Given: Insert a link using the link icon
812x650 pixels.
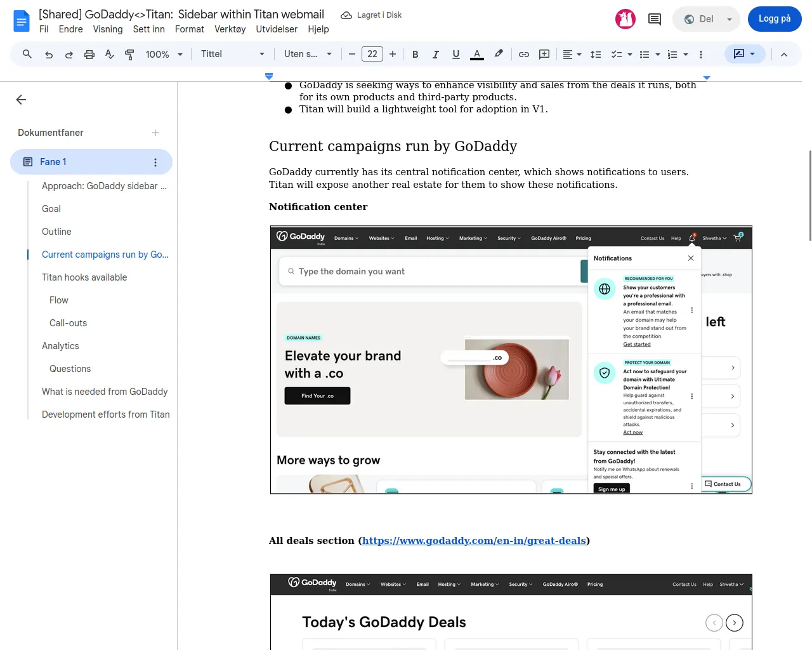Looking at the screenshot, I should [524, 55].
